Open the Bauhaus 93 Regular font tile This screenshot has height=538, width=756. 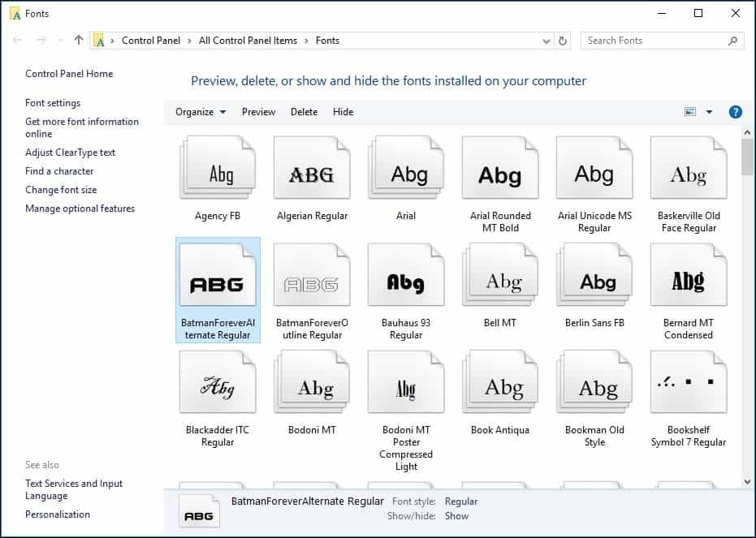point(405,274)
